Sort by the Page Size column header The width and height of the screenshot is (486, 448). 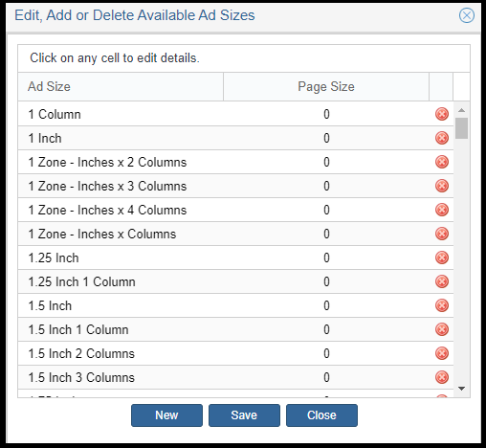[326, 86]
